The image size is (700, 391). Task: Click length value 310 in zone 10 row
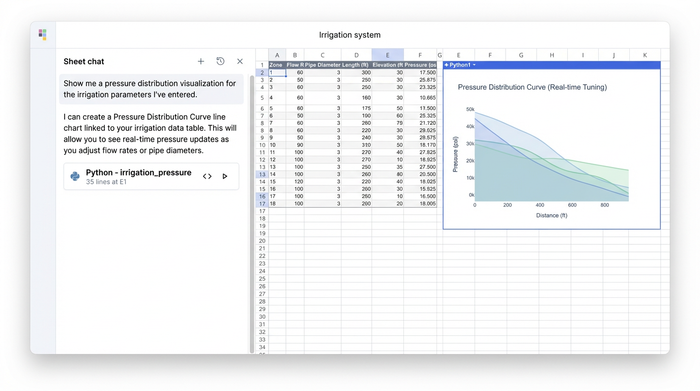click(356, 145)
